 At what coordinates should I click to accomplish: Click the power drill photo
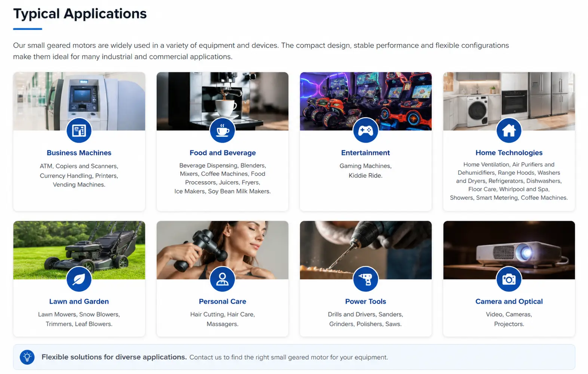point(365,250)
